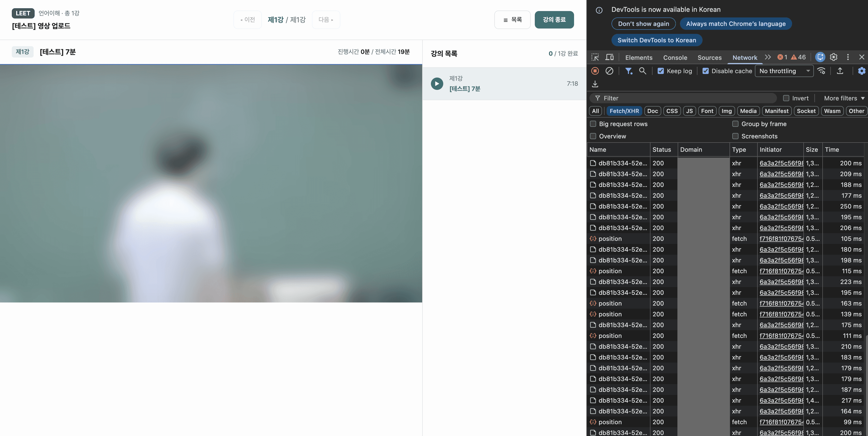The width and height of the screenshot is (868, 436).
Task: Clear the network log
Action: pyautogui.click(x=609, y=71)
